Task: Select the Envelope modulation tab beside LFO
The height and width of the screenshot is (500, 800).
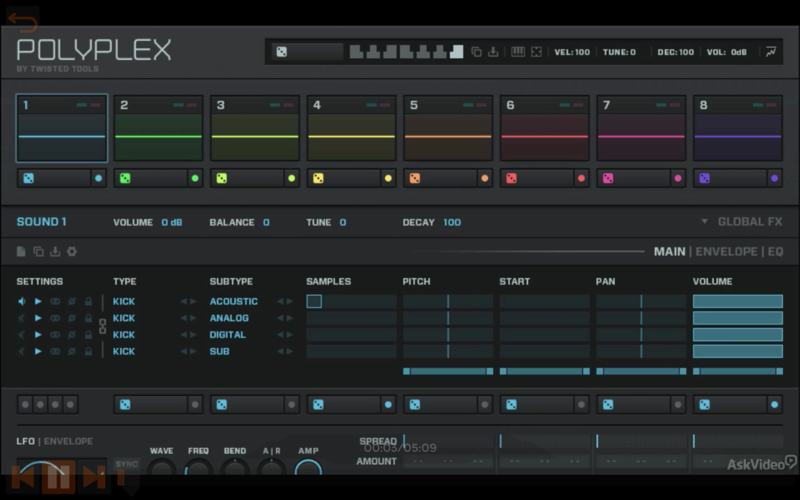Action: [x=68, y=441]
